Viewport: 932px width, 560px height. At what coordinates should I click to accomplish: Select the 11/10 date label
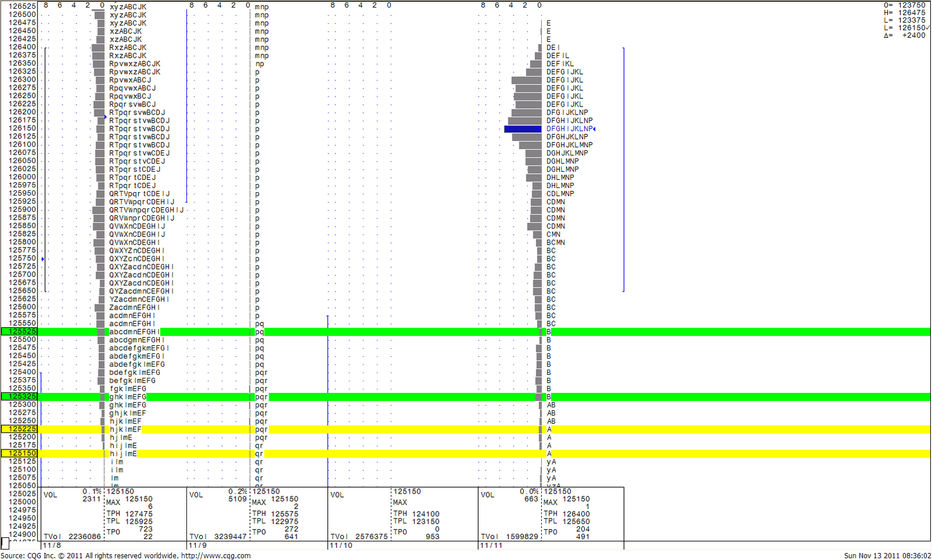(341, 545)
